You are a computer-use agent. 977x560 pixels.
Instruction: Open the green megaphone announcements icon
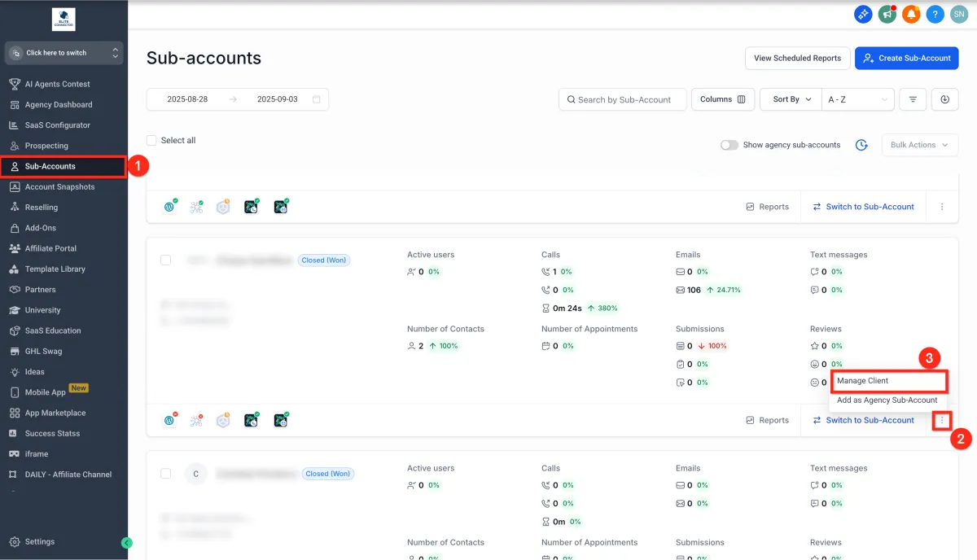click(x=887, y=14)
